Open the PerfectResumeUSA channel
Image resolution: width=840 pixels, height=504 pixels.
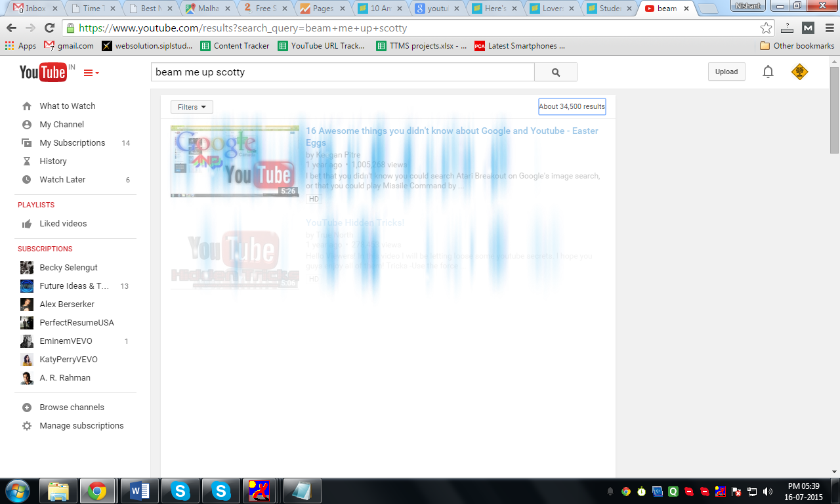77,323
